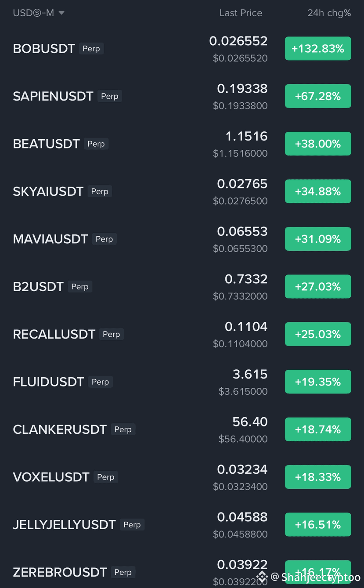Tap the +25.03% change badge

click(x=318, y=334)
